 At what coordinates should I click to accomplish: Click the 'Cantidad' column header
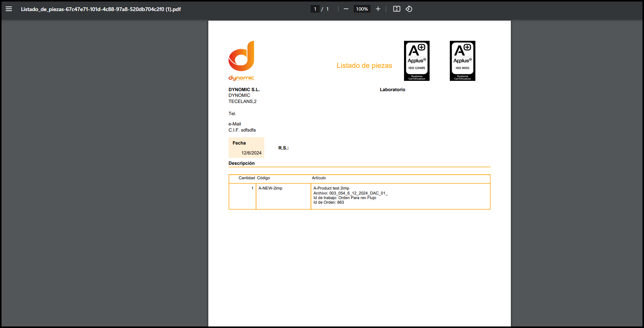(x=247, y=178)
